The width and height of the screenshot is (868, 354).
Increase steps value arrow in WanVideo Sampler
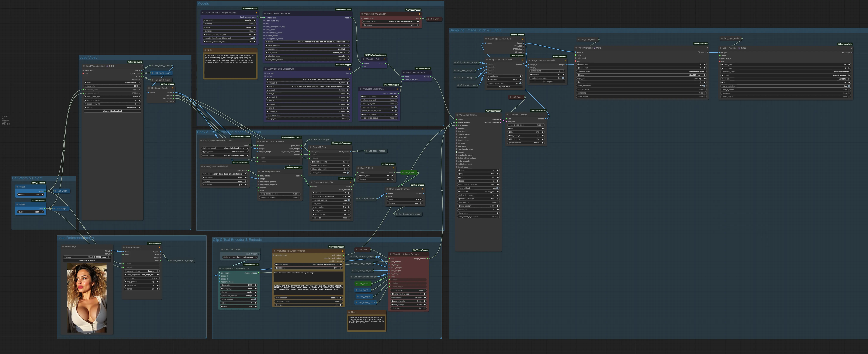497,170
